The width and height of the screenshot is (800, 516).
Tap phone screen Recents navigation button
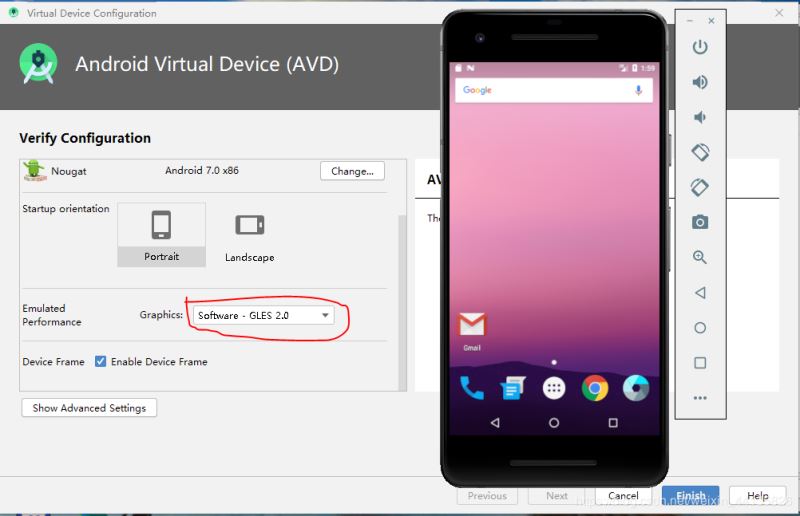pyautogui.click(x=613, y=423)
